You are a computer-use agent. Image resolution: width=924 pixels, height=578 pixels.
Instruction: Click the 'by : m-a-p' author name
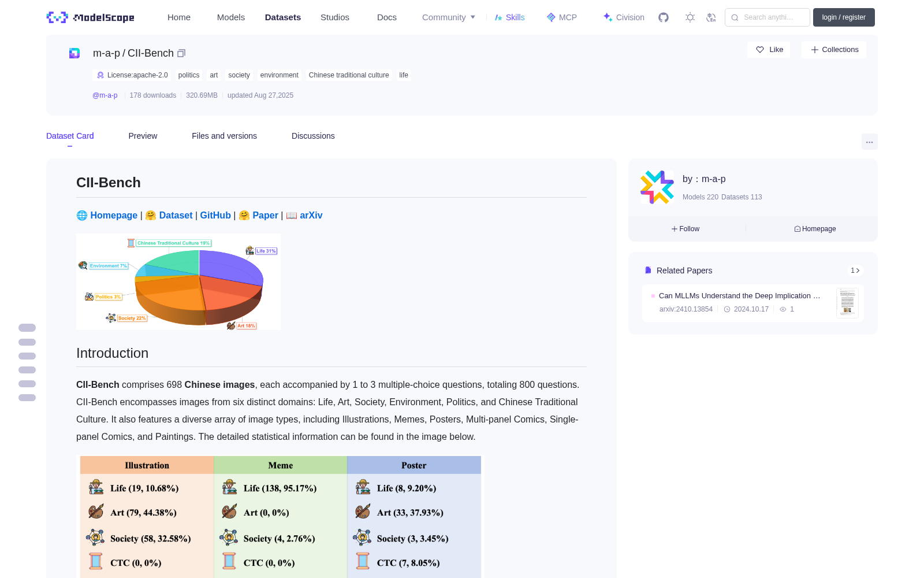click(x=704, y=179)
